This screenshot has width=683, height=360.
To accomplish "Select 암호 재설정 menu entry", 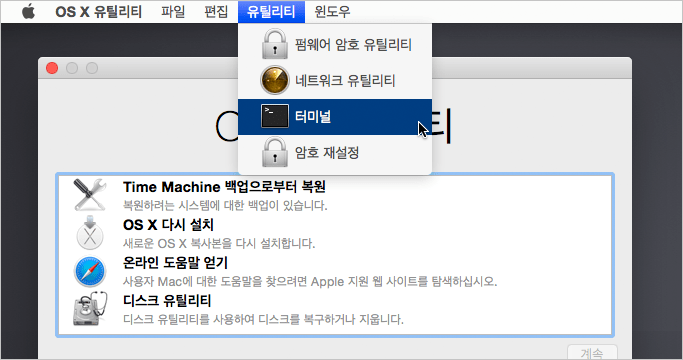I will (335, 153).
